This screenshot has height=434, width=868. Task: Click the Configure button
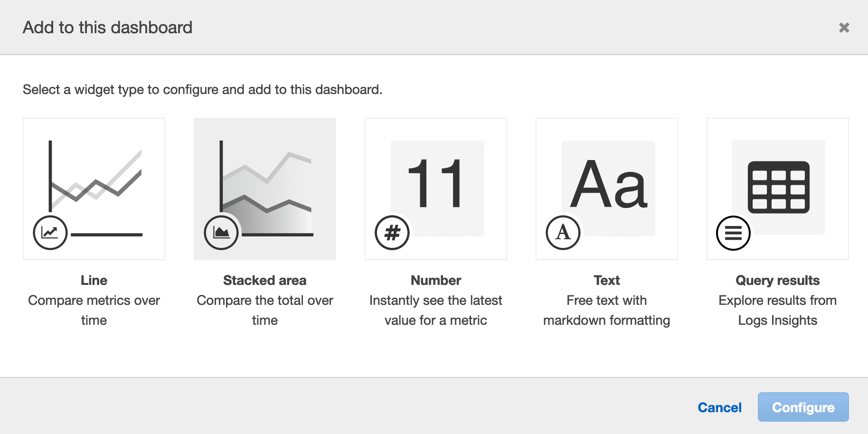click(803, 407)
